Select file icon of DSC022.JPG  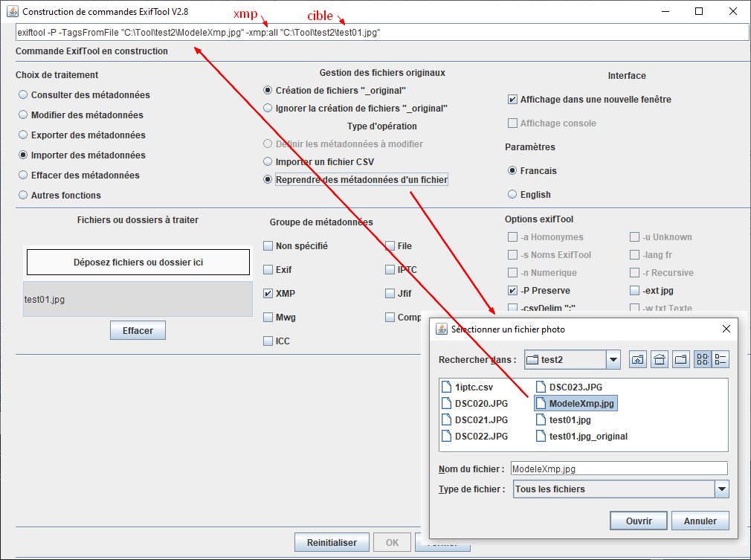pos(446,436)
